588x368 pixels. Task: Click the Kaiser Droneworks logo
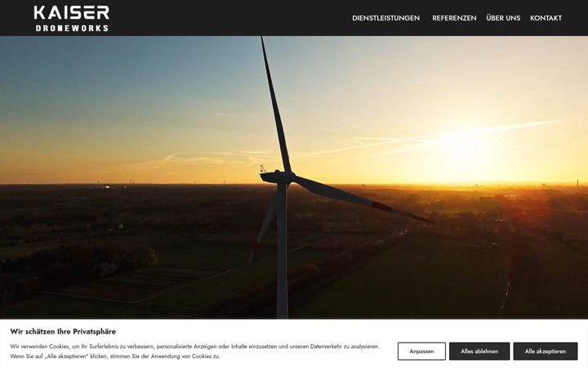pos(71,18)
